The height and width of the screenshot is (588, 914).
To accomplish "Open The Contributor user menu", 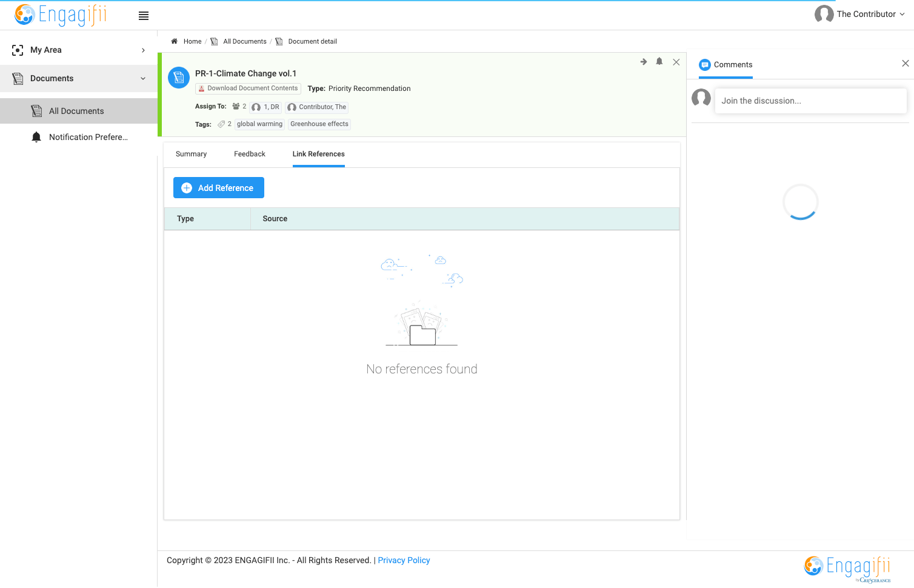I will [x=859, y=14].
